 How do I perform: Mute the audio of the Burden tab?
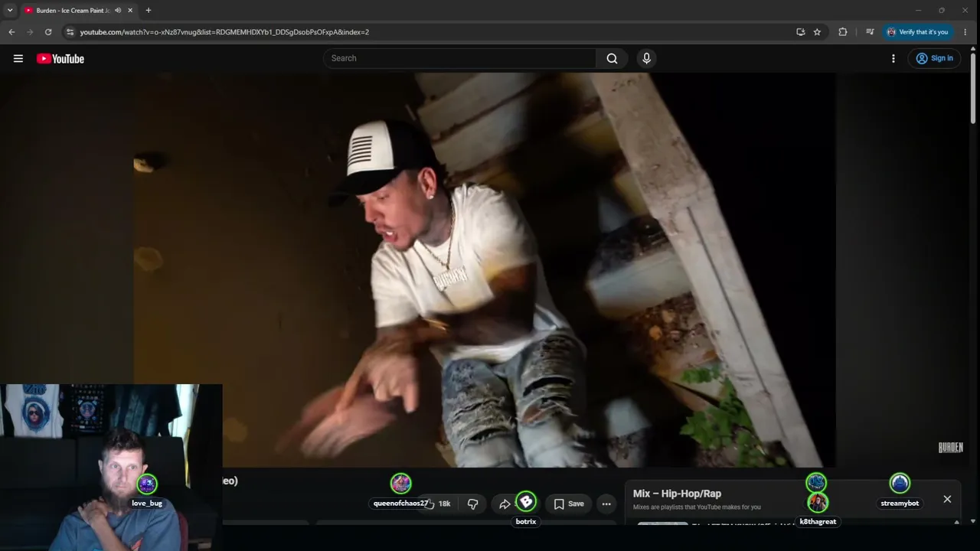pyautogui.click(x=118, y=11)
